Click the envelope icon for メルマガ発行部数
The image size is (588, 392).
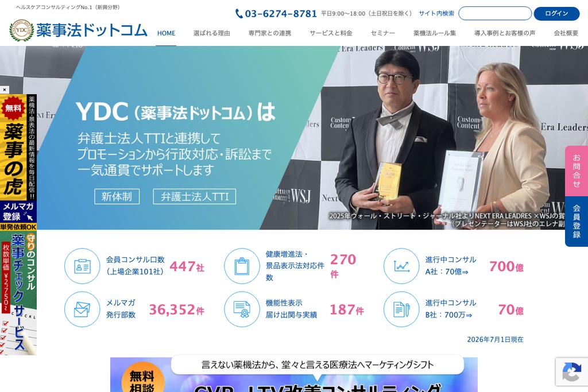tap(82, 309)
